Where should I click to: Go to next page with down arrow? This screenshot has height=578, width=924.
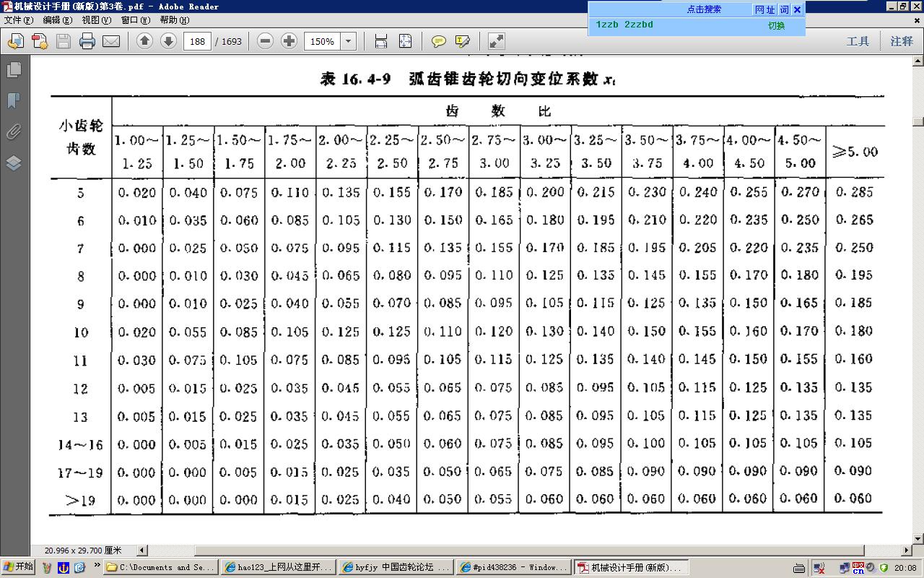point(168,41)
